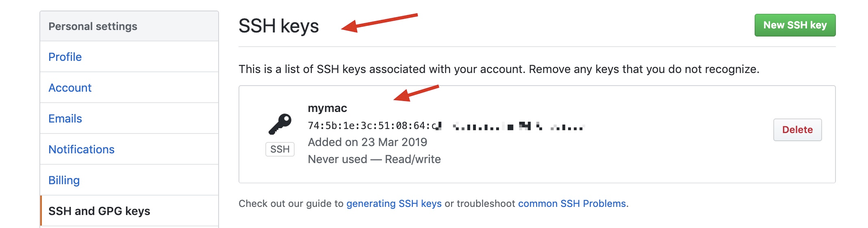Viewport: 868px width, 228px height.
Task: Click the Added on 23 Mar 2019 text
Action: [367, 142]
